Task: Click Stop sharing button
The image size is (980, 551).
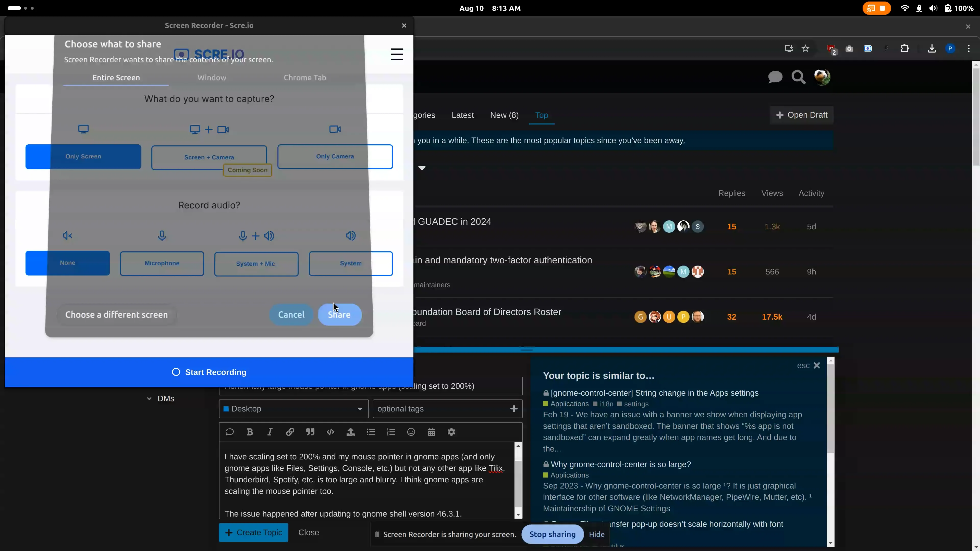Action: (552, 534)
